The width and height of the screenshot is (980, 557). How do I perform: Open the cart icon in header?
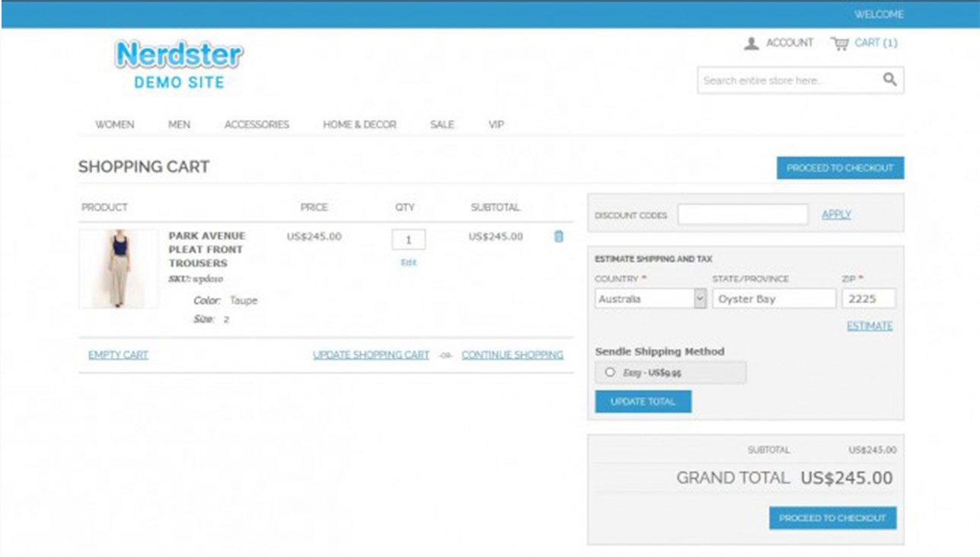pyautogui.click(x=840, y=43)
